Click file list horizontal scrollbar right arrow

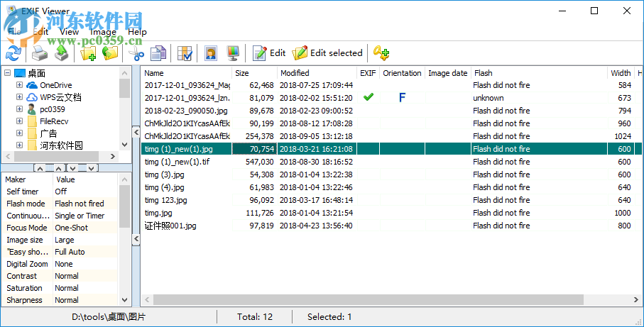(635, 300)
